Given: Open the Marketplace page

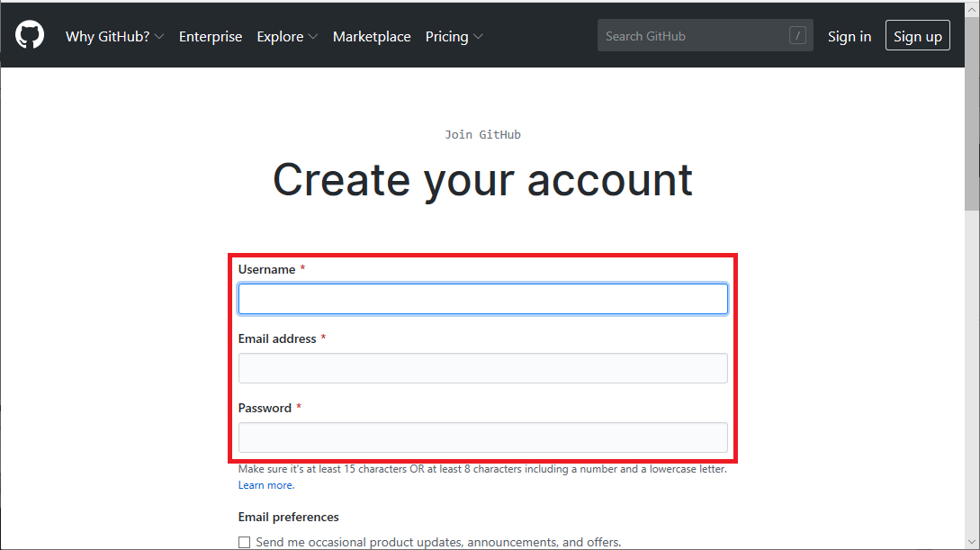Looking at the screenshot, I should click(372, 36).
